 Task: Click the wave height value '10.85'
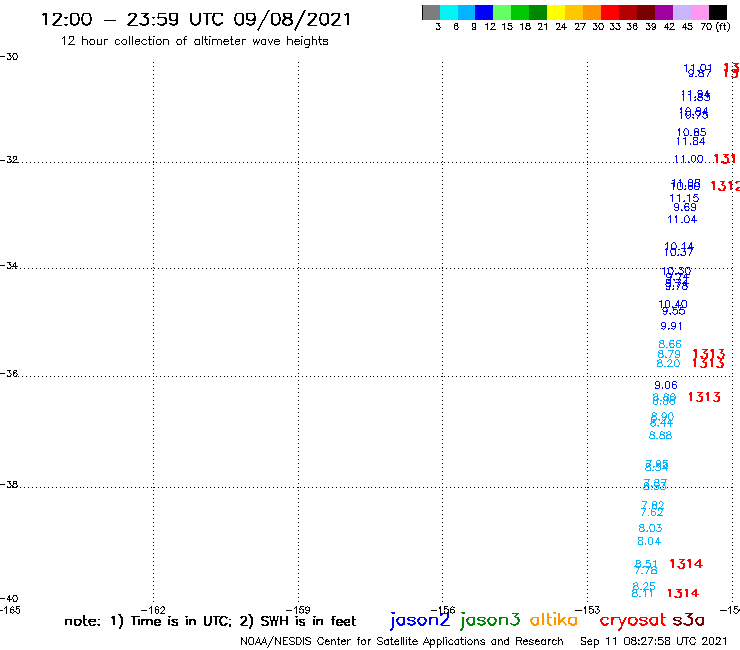coord(692,132)
